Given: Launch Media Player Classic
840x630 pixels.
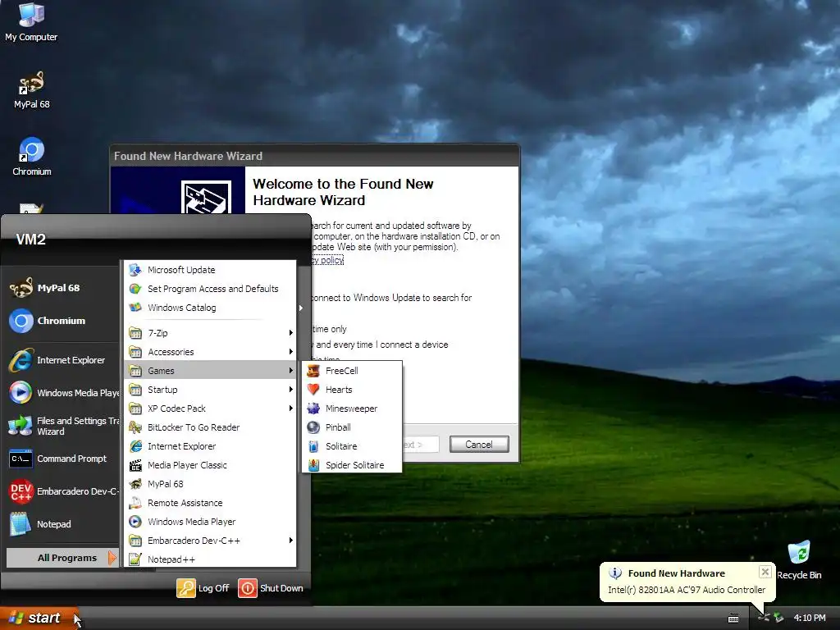Looking at the screenshot, I should [x=211, y=465].
